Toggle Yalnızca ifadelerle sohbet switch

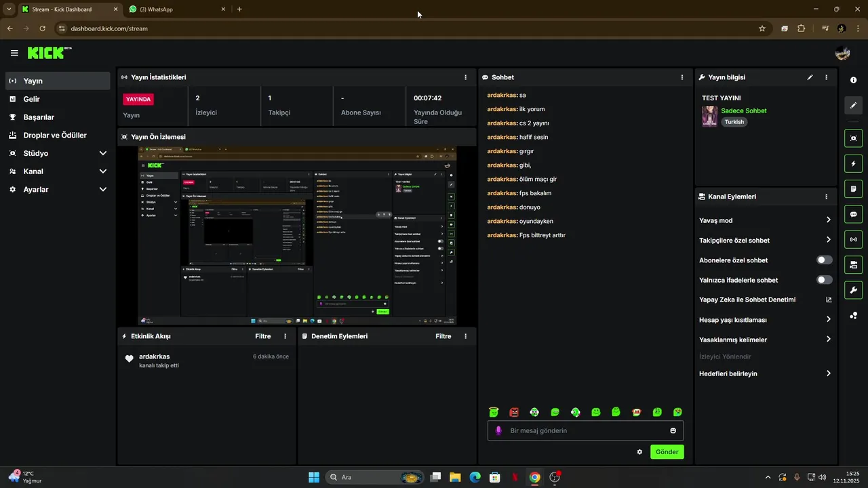825,280
